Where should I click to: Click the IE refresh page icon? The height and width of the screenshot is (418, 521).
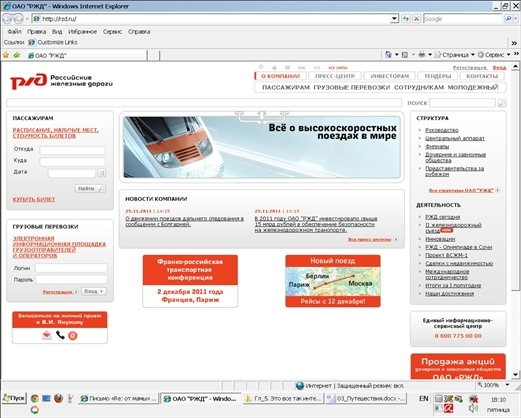[406, 19]
